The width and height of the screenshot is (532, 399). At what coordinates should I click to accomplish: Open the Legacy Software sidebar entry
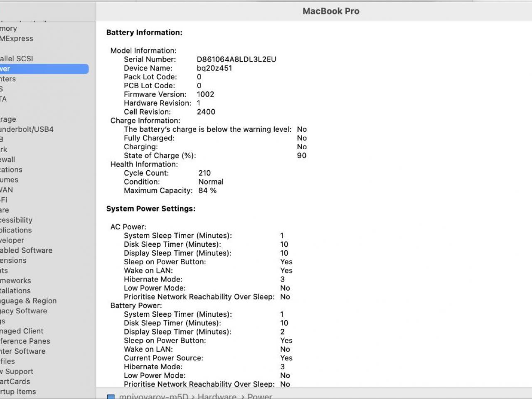23,311
